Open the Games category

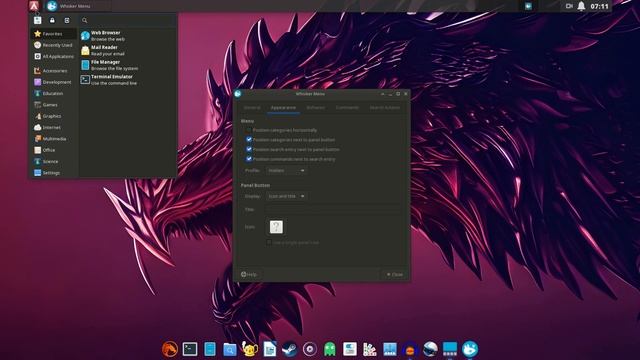point(53,105)
